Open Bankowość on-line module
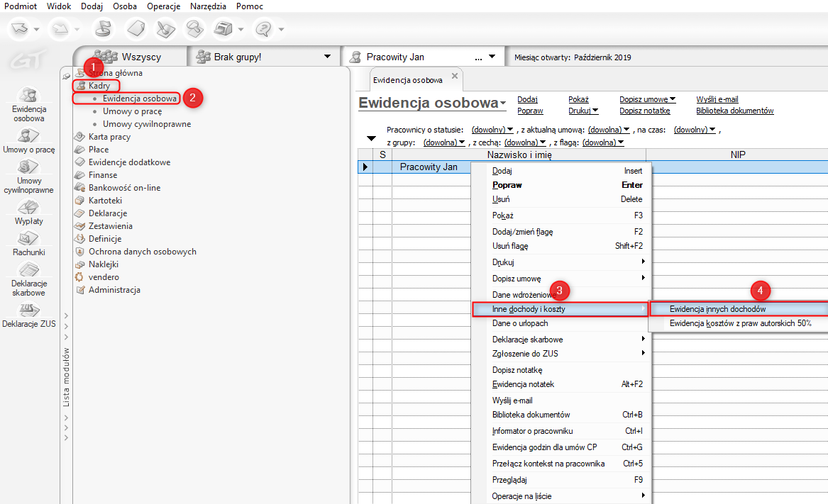 point(124,187)
